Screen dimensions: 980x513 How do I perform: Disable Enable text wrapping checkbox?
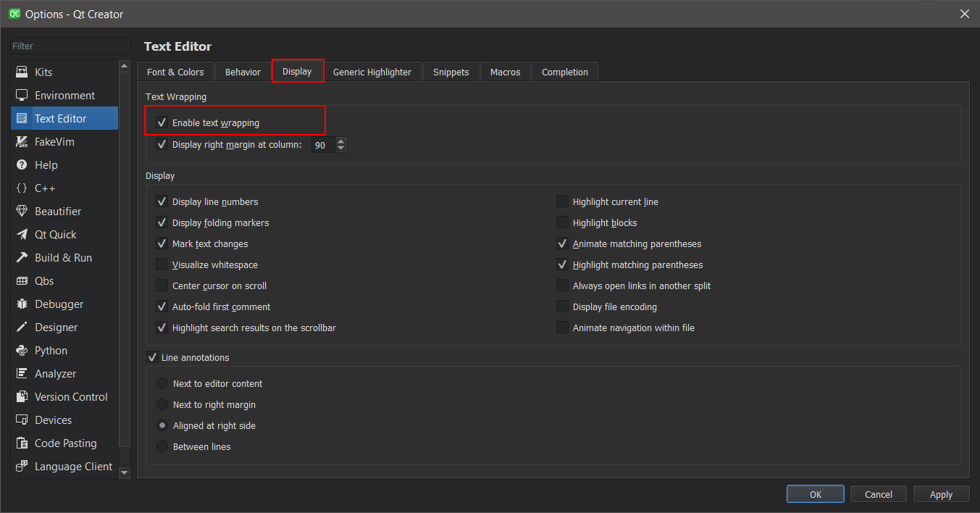[x=162, y=123]
